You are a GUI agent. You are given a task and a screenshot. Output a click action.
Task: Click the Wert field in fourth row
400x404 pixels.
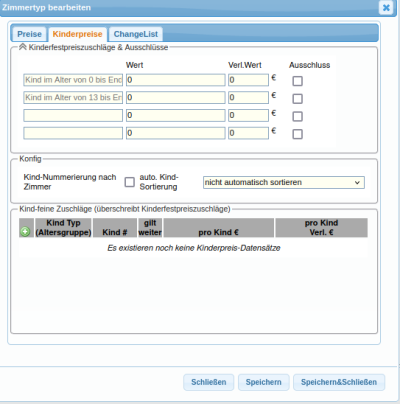click(176, 133)
